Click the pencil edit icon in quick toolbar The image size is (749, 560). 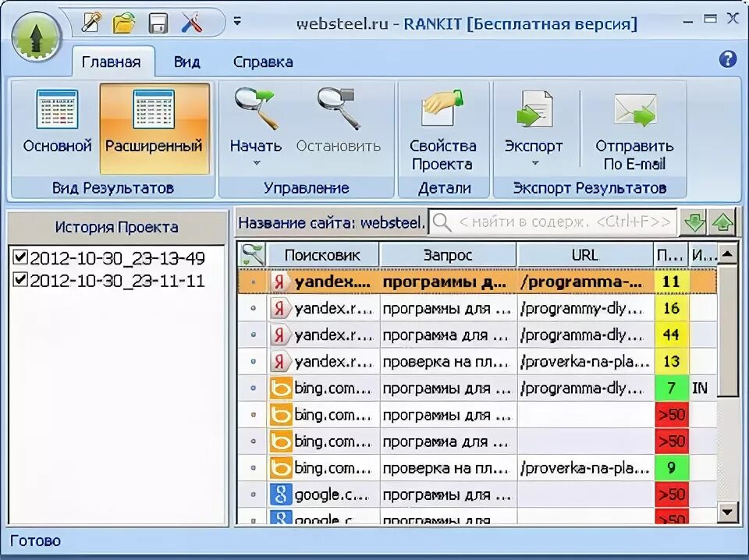click(92, 23)
